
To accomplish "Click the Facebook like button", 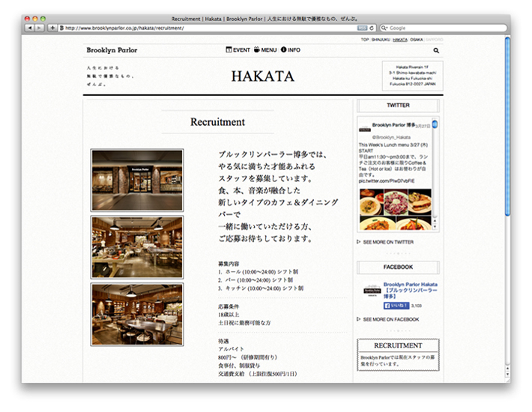I will (396, 306).
